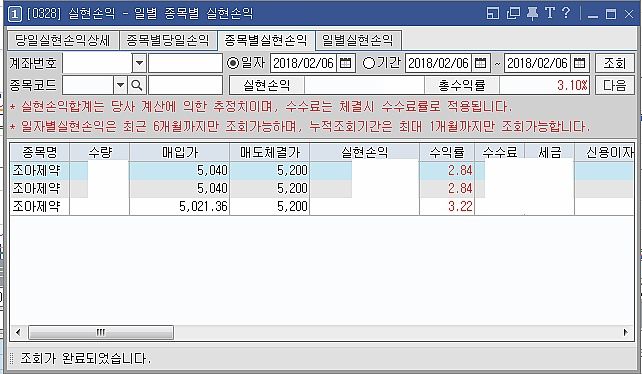Viewport: 642px width, 374px height.
Task: Click the 계좌번호 account number field
Action: coord(97,63)
